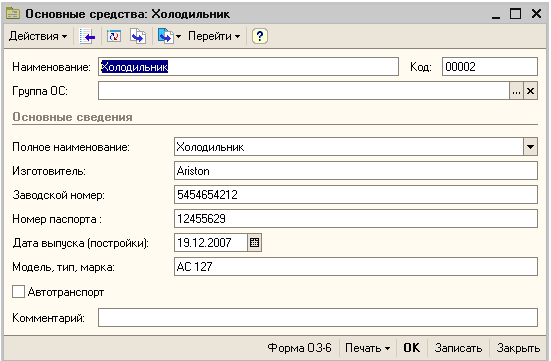Viewport: 551px width, 361px height.
Task: Focus the Комментарий input field
Action: [318, 317]
